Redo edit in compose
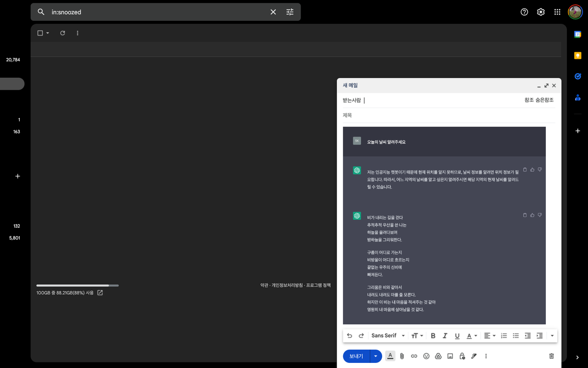 [x=361, y=336]
